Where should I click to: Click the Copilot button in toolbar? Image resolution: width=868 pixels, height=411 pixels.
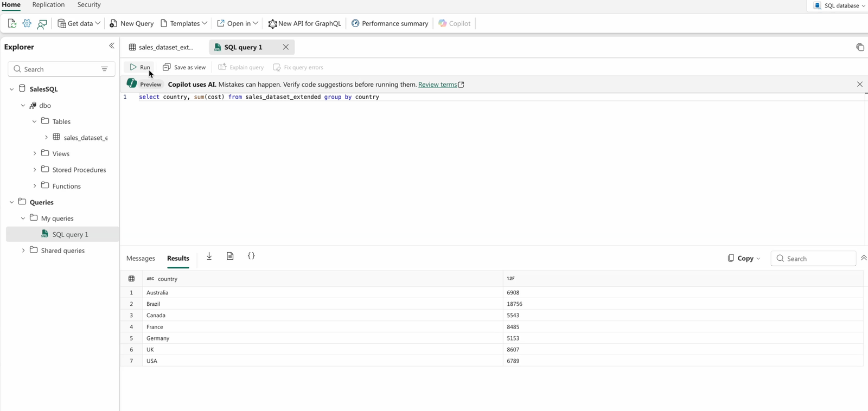coord(455,23)
